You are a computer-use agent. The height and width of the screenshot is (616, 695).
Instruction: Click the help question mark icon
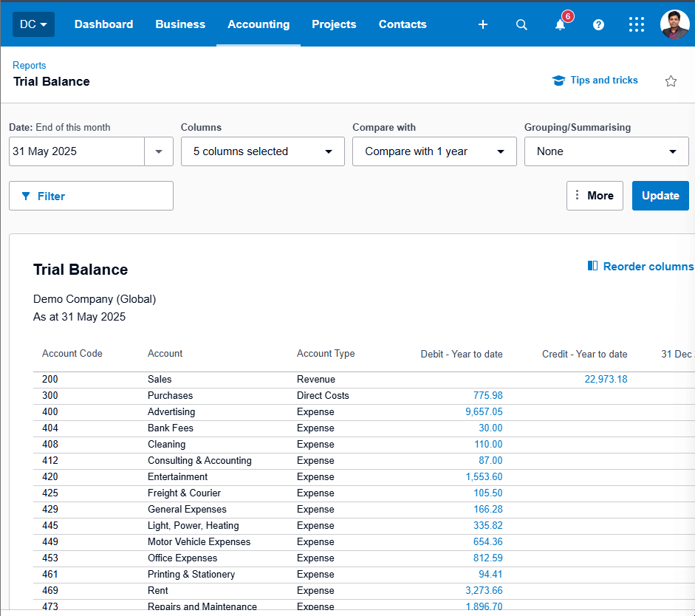pyautogui.click(x=598, y=24)
